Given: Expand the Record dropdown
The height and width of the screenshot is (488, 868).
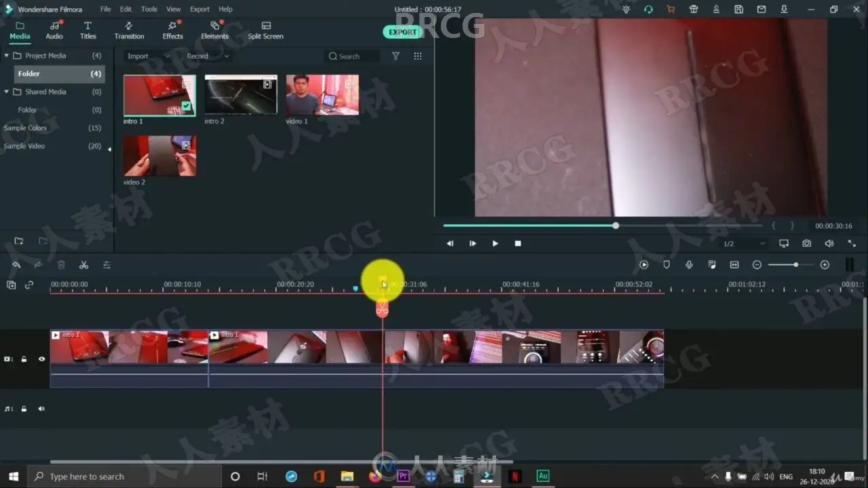Looking at the screenshot, I should coord(207,56).
